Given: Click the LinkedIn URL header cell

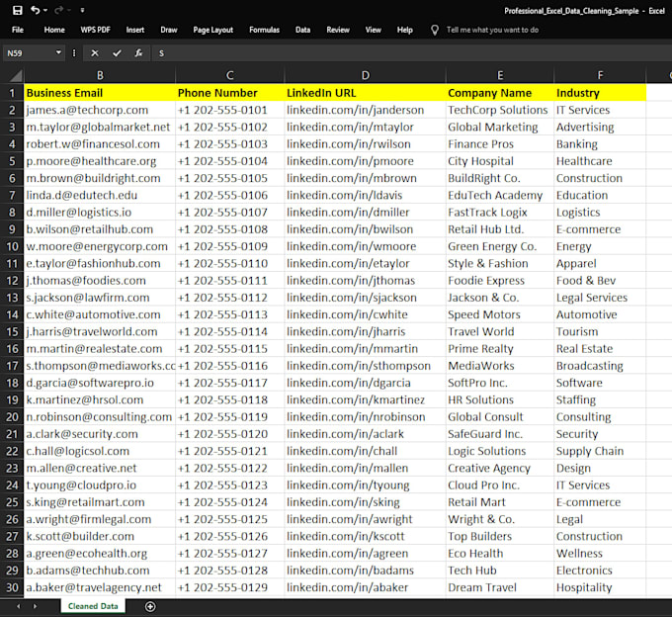Looking at the screenshot, I should tap(365, 93).
